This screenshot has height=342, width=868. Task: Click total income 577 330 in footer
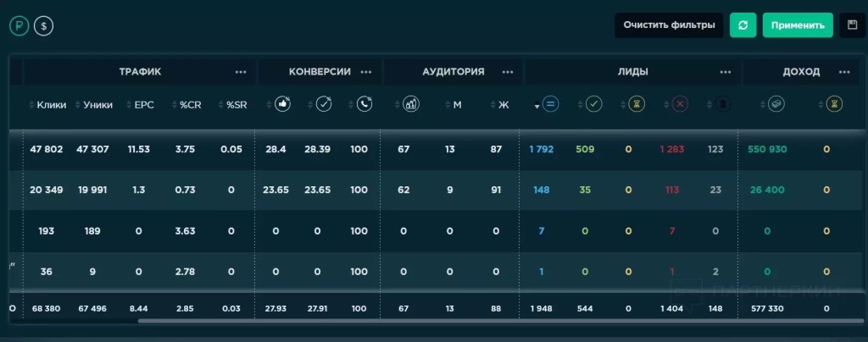point(767,308)
